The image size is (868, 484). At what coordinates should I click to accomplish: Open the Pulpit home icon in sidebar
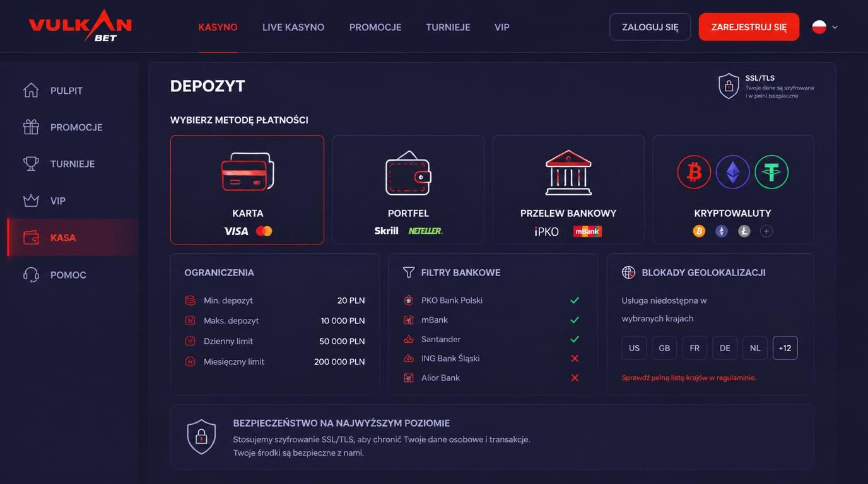tap(31, 90)
